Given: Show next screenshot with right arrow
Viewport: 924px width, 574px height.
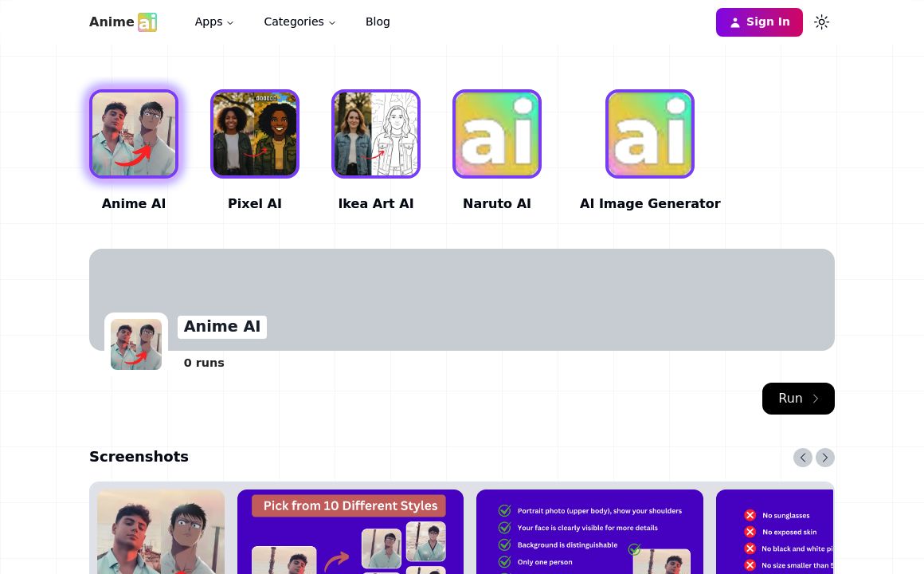Looking at the screenshot, I should [825, 458].
